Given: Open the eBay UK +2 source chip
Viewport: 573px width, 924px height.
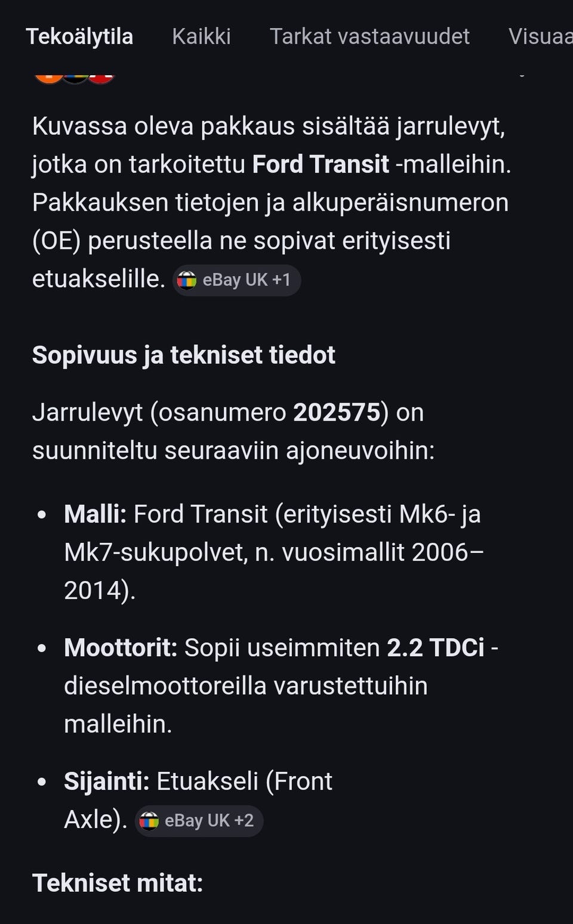Looking at the screenshot, I should 199,821.
